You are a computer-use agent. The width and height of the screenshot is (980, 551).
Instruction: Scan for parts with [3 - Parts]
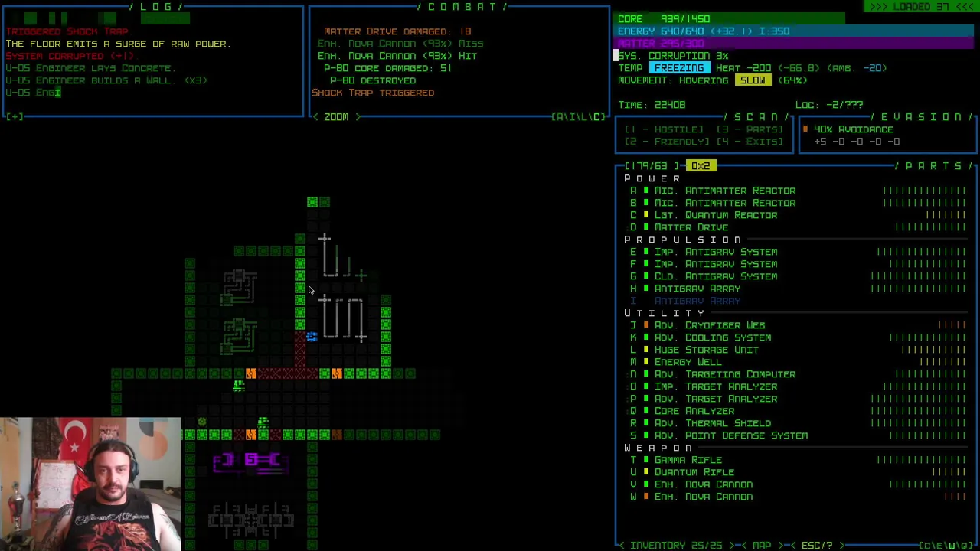click(x=750, y=129)
